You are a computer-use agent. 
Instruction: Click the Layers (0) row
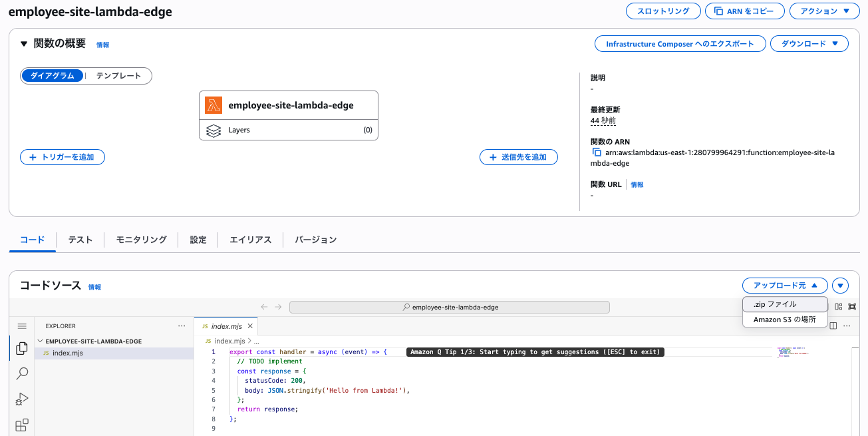289,130
